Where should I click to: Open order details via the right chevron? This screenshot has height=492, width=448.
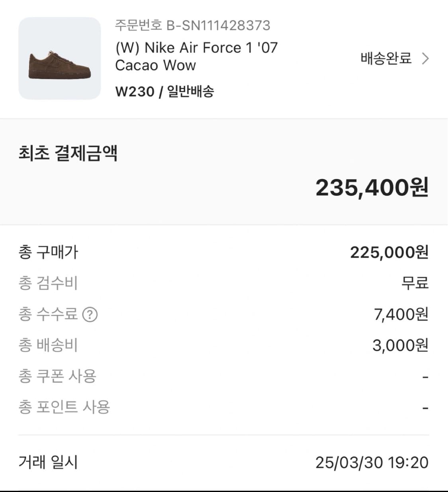point(425,59)
